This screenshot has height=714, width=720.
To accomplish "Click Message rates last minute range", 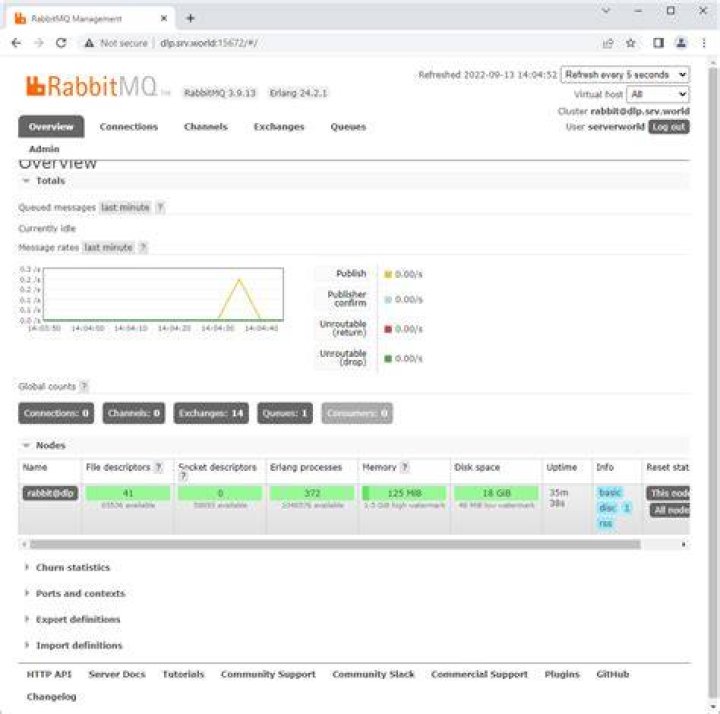I will (108, 247).
